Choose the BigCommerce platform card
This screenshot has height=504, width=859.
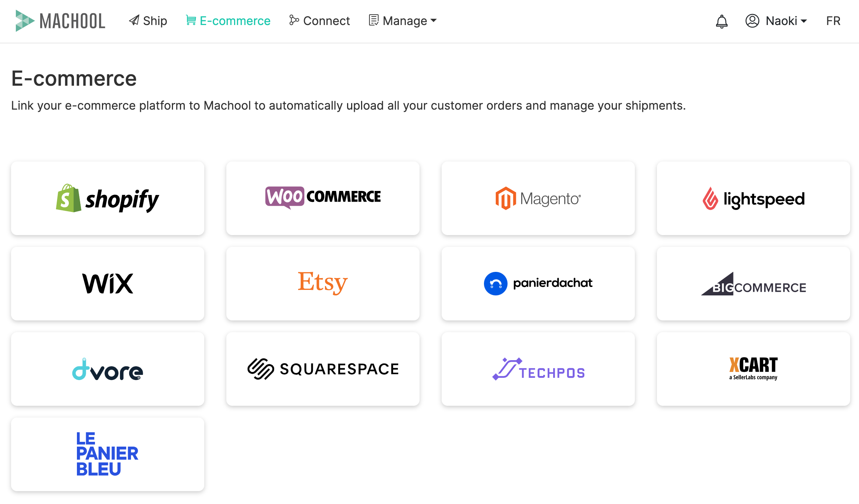(753, 284)
